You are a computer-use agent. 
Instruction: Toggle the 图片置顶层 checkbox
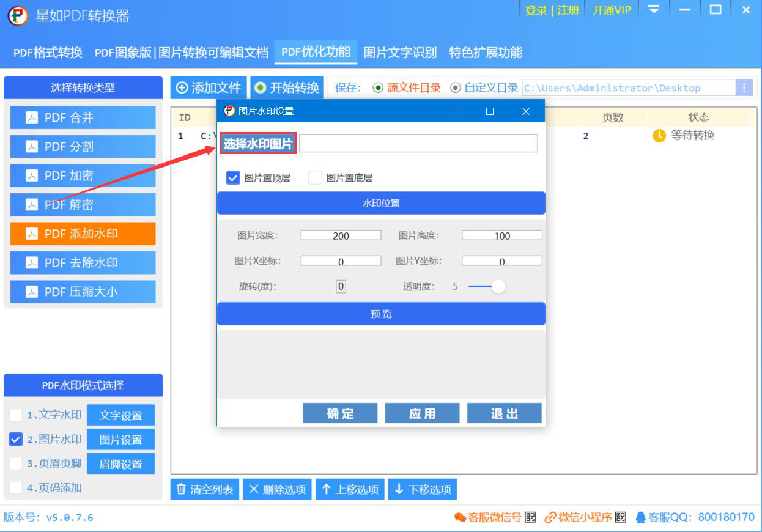[233, 178]
